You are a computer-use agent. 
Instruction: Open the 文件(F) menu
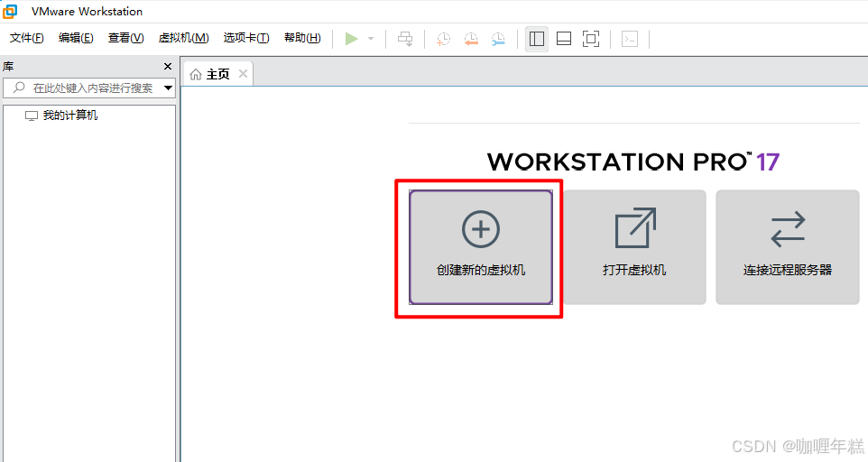coord(26,38)
